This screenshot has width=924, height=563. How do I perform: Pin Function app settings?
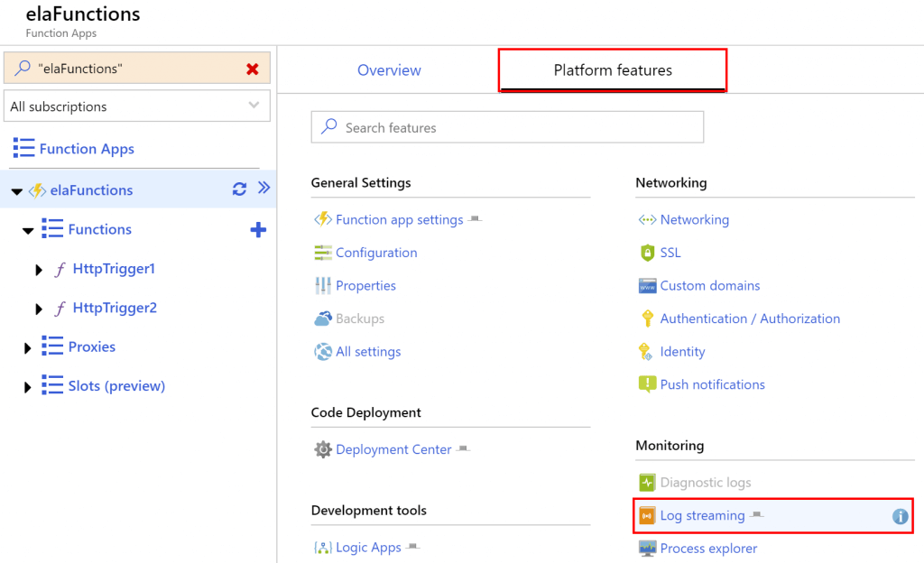(475, 219)
